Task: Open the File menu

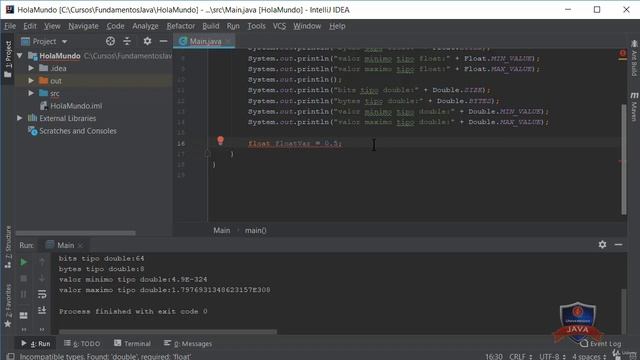Action: [x=10, y=26]
